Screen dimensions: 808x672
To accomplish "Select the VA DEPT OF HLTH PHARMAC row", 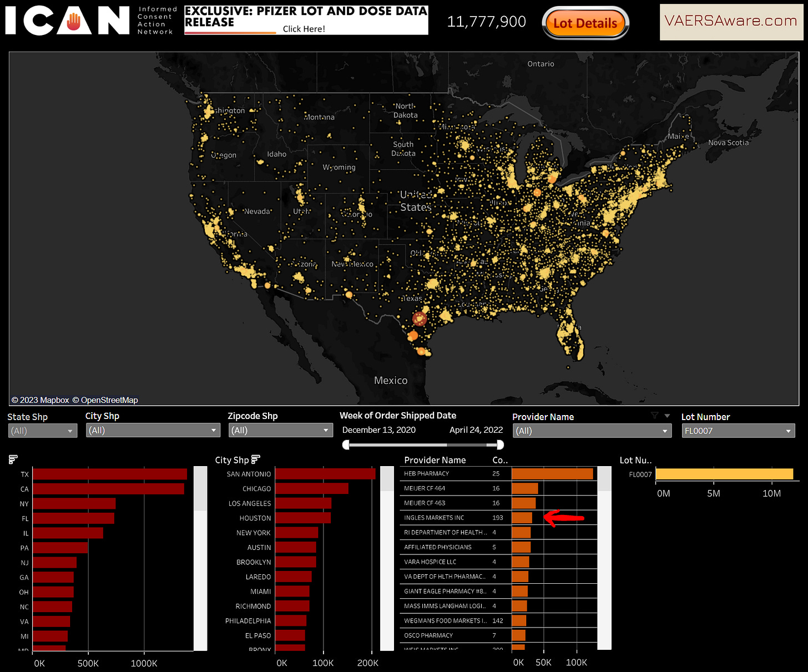I will pos(498,577).
